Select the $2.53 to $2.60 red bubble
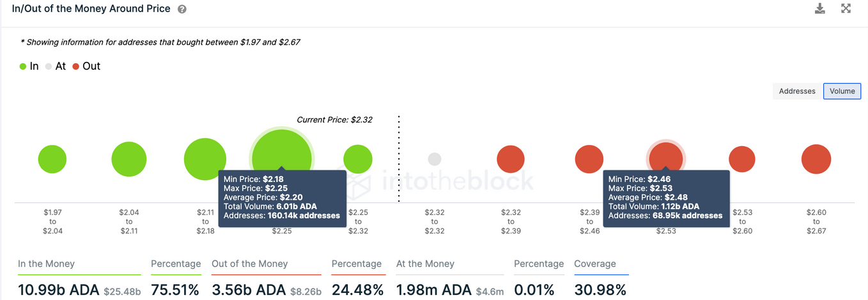 coord(742,160)
